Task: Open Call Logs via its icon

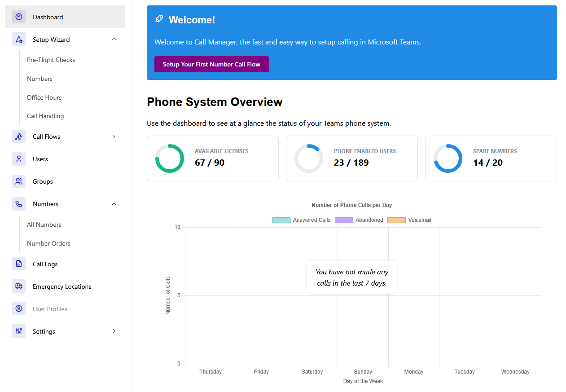Action: (19, 264)
